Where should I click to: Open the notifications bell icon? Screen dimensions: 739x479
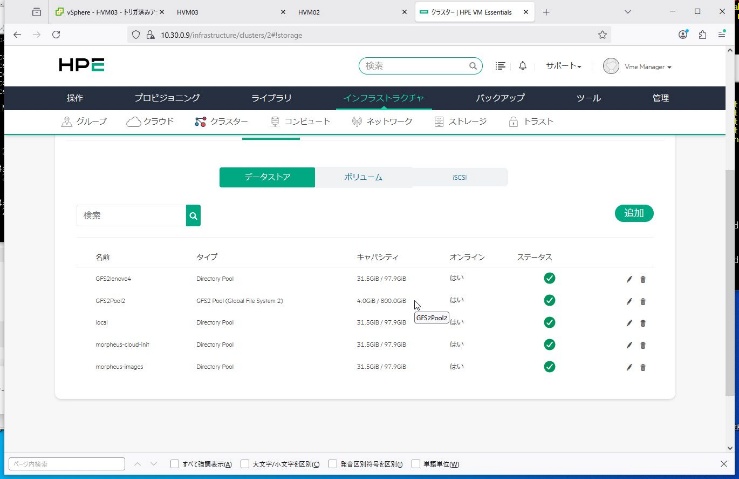523,66
